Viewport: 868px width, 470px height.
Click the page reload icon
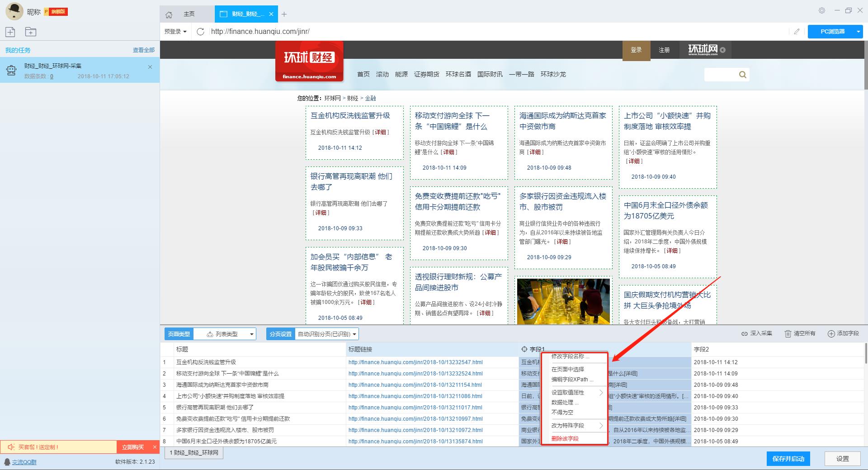point(201,32)
